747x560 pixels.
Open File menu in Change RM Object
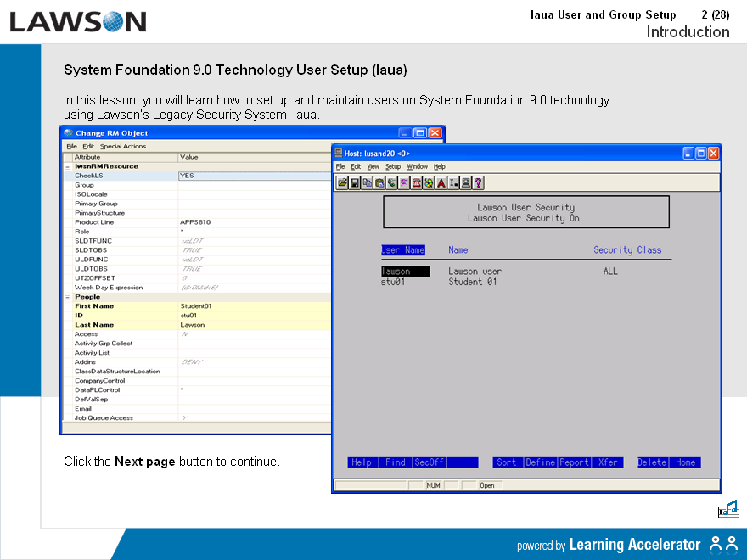71,146
